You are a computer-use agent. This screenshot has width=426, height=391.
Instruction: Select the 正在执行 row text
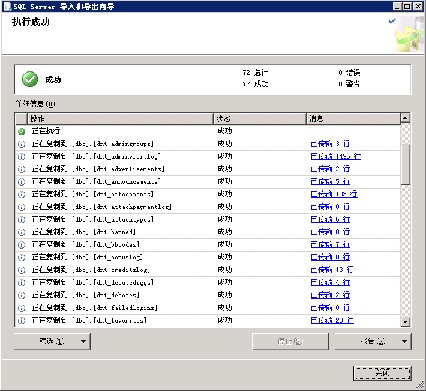(x=46, y=131)
